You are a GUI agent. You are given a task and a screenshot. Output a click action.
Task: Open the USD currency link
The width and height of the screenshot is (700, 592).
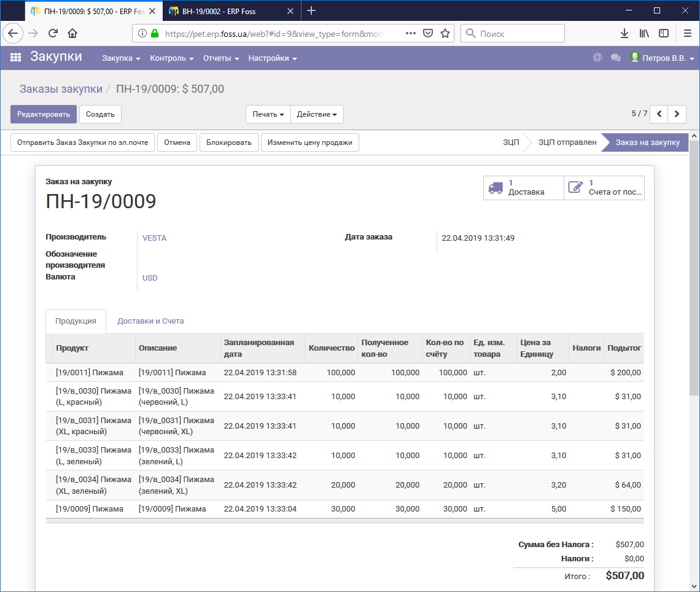click(x=150, y=278)
